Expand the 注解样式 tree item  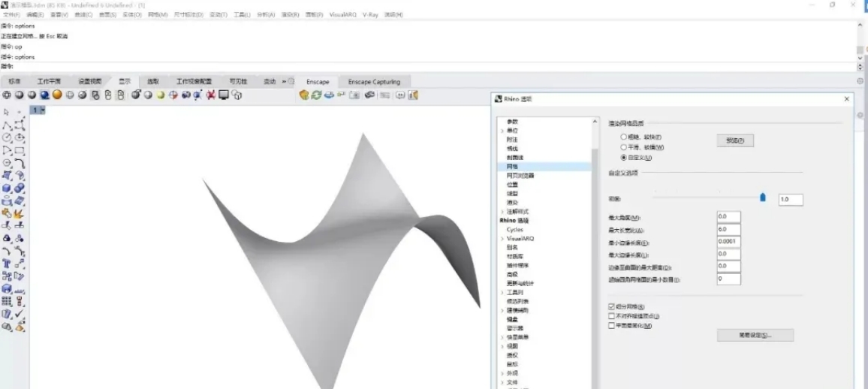click(x=502, y=212)
